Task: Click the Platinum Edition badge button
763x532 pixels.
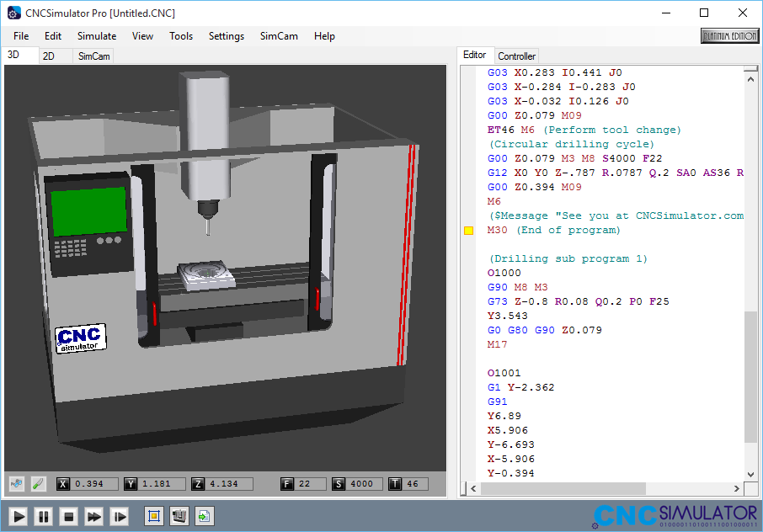Action: [x=729, y=36]
